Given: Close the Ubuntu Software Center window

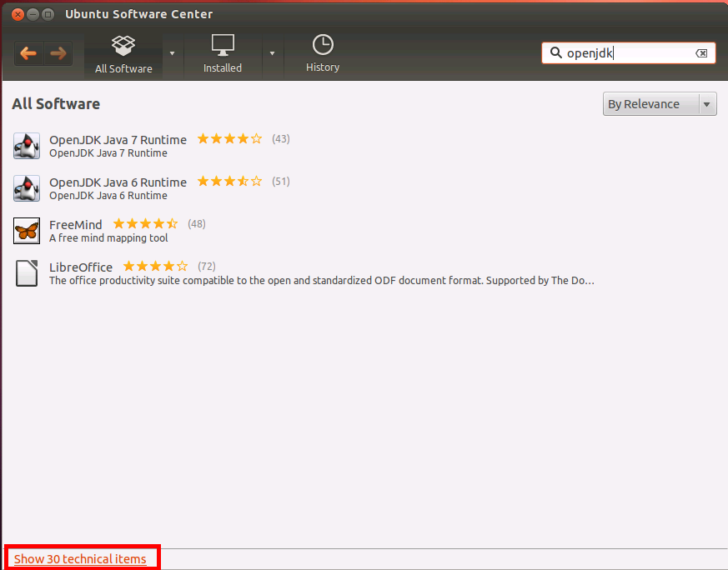Looking at the screenshot, I should [18, 14].
